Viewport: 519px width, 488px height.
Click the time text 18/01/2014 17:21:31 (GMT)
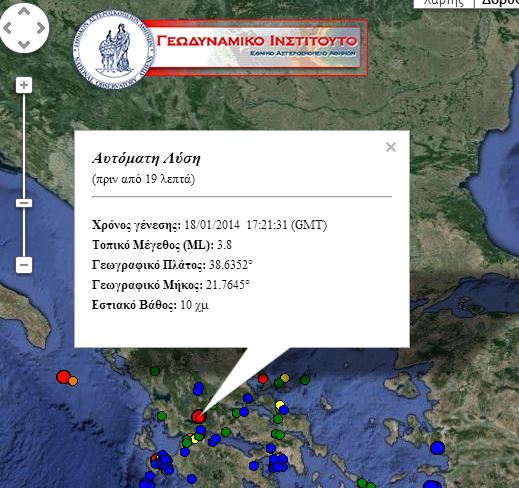click(256, 225)
